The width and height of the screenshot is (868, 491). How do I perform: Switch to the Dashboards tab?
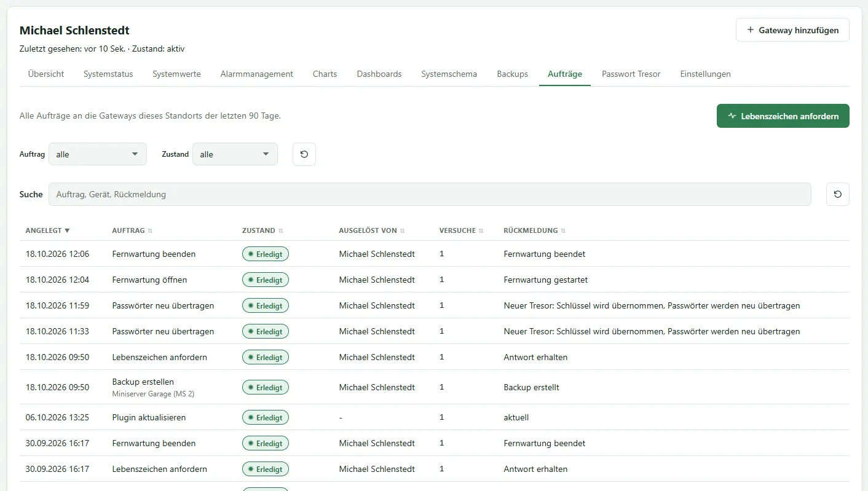point(379,74)
